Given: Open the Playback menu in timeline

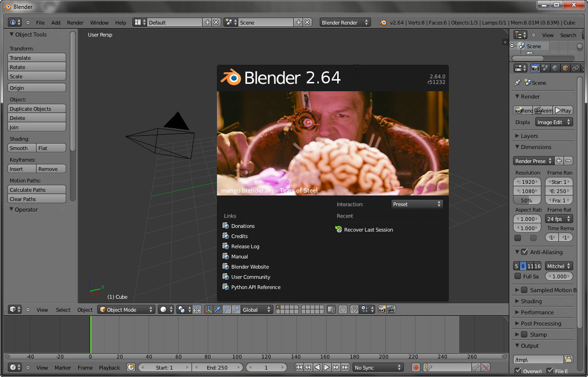Looking at the screenshot, I should click(109, 367).
